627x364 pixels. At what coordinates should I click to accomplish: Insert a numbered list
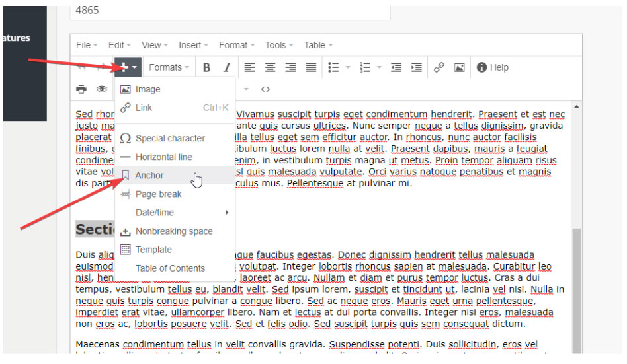pos(364,67)
